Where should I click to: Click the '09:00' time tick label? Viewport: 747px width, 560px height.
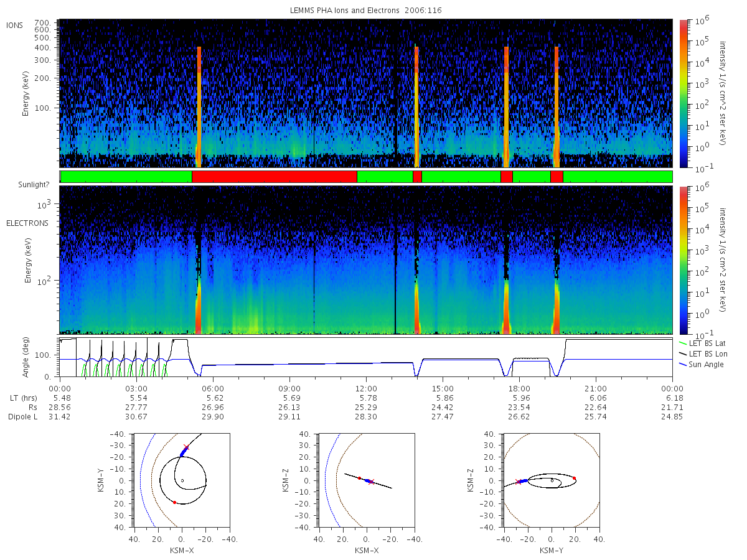click(289, 388)
